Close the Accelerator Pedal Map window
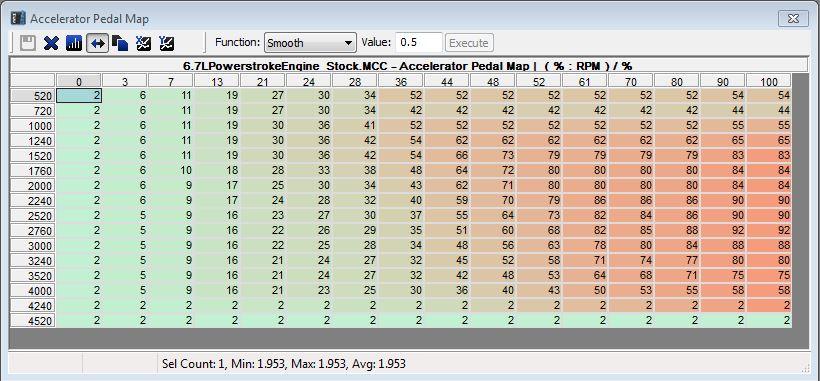This screenshot has width=820, height=381. [793, 19]
